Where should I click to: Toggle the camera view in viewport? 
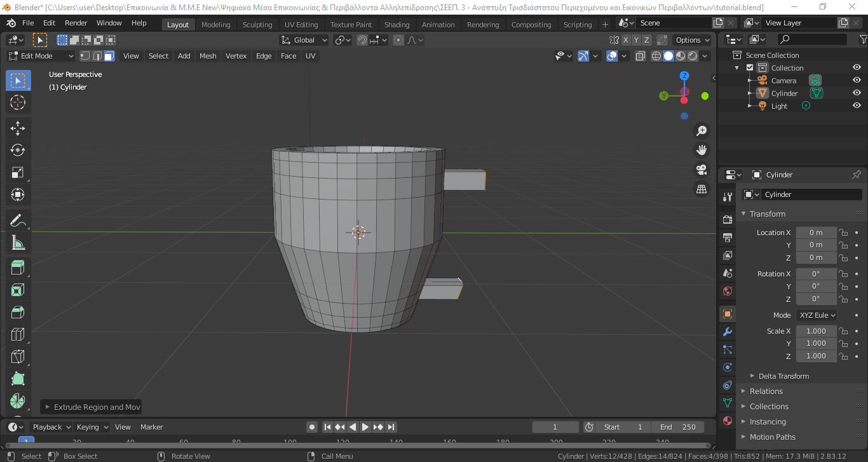point(702,170)
